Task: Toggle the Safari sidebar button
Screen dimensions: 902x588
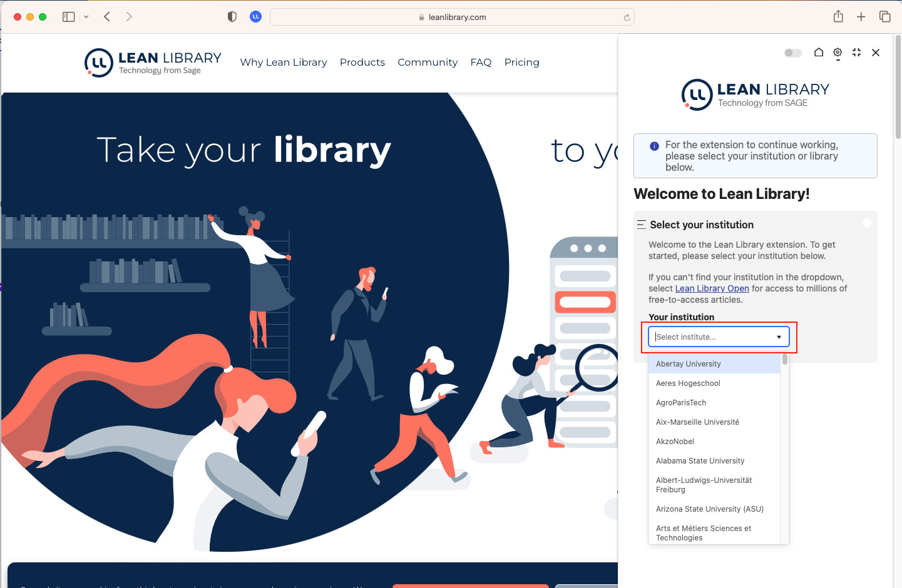Action: click(x=69, y=17)
